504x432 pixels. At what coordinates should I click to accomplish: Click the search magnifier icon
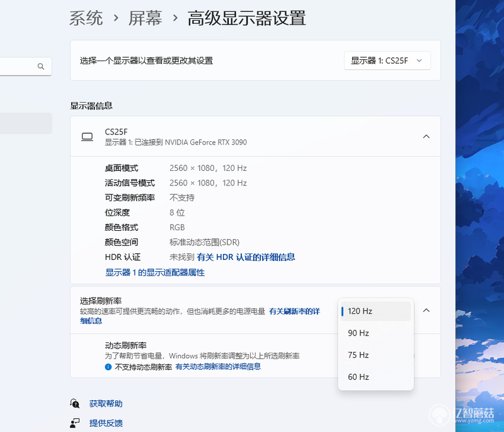coord(41,66)
